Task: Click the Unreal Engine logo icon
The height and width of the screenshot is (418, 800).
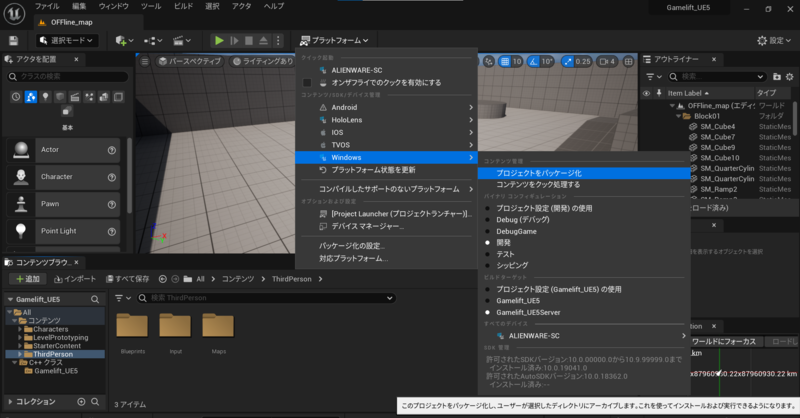Action: tap(14, 14)
